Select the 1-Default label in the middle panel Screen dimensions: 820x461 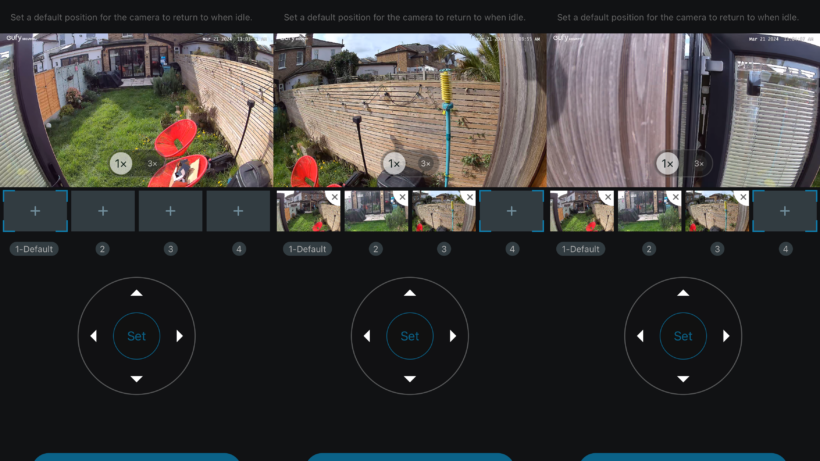pyautogui.click(x=307, y=249)
